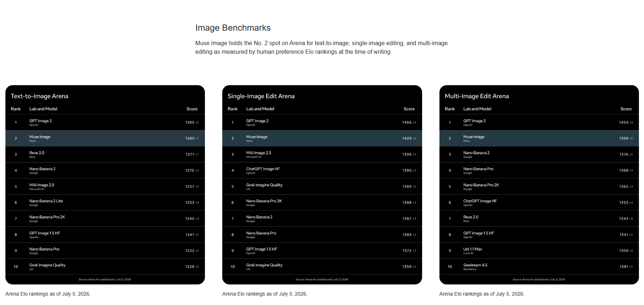
Task: Select Muse Image row name in Text-to-Image Arena
Action: 40,137
